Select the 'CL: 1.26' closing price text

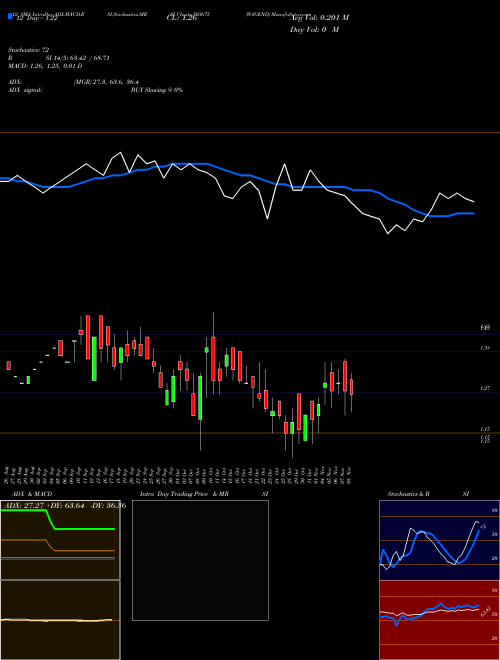pyautogui.click(x=182, y=18)
